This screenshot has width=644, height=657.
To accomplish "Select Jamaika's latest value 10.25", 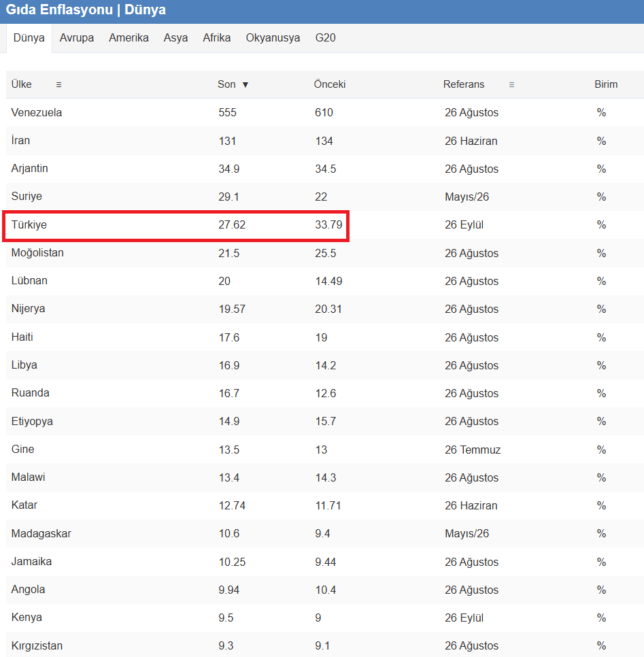I will pos(232,562).
